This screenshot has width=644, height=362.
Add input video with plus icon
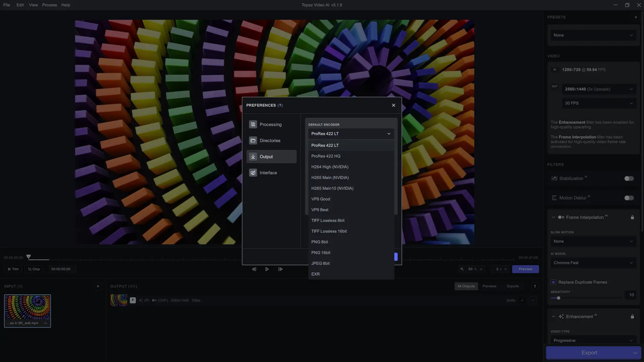(98, 286)
